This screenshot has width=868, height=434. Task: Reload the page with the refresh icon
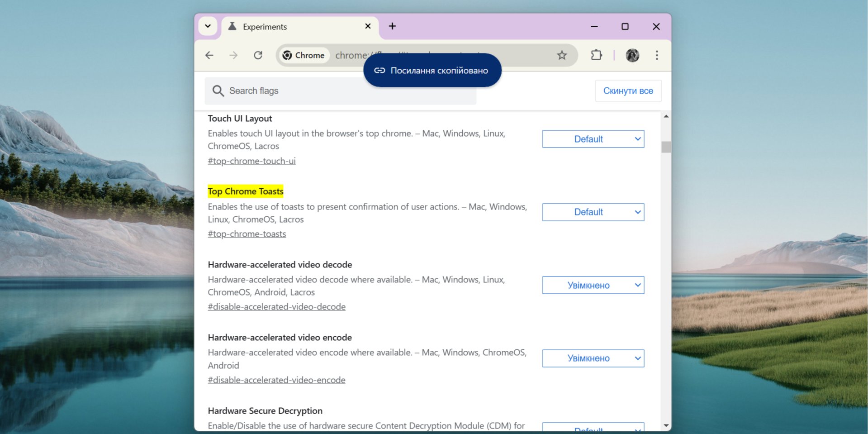coord(258,55)
